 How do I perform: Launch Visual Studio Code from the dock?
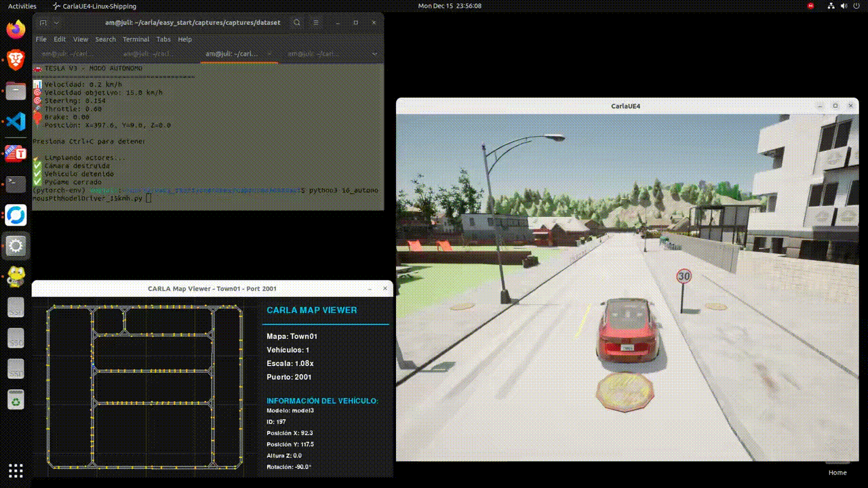coord(15,121)
